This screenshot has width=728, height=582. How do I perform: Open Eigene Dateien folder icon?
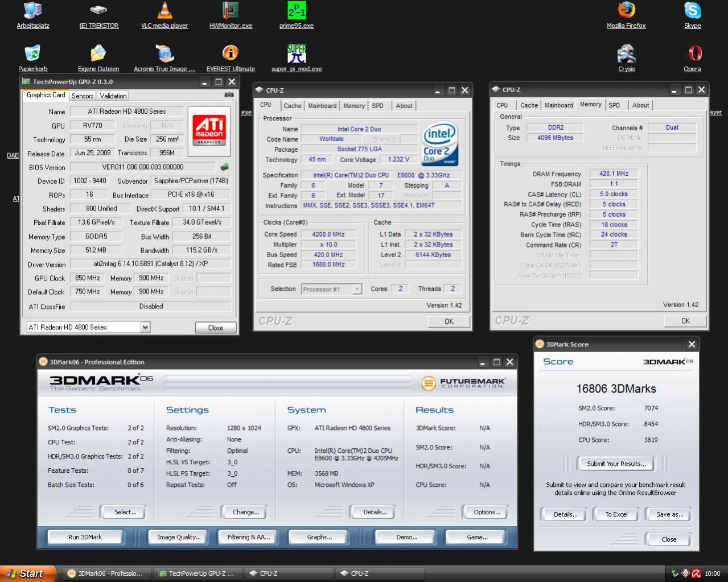[x=98, y=59]
